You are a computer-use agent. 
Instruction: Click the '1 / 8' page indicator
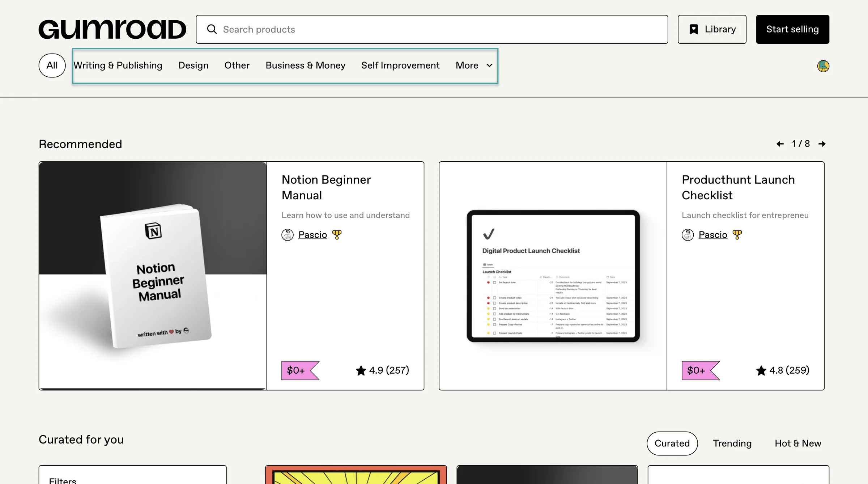coord(801,144)
